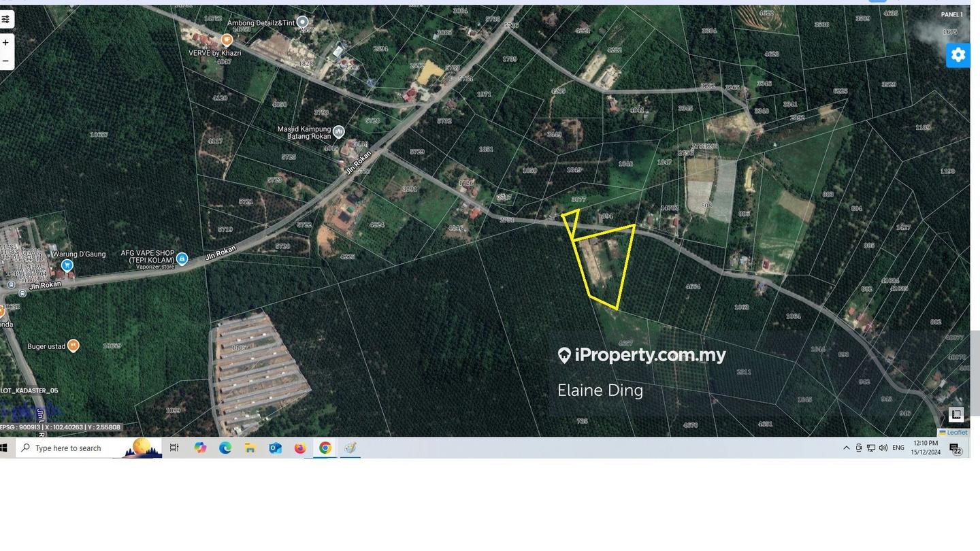Click the Warung D'Gaung shop pin
The width and height of the screenshot is (980, 551).
[67, 265]
